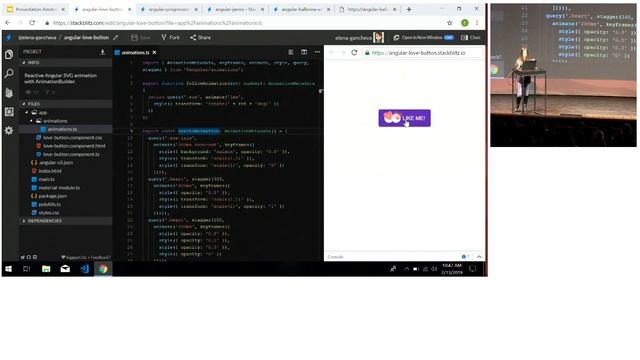Collapse the FILES section
Image resolution: width=640 pixels, height=360 pixels.
(x=65, y=104)
